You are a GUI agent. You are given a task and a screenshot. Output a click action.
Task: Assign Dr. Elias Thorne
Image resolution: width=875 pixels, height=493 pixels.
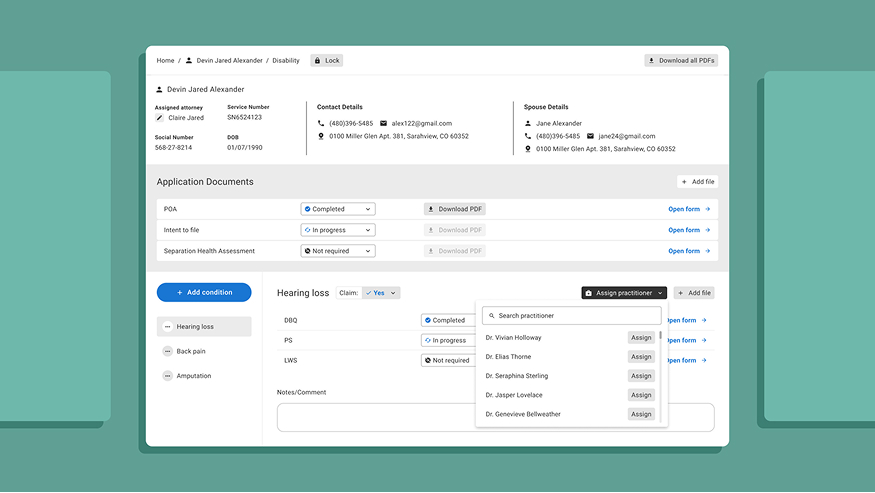(641, 357)
